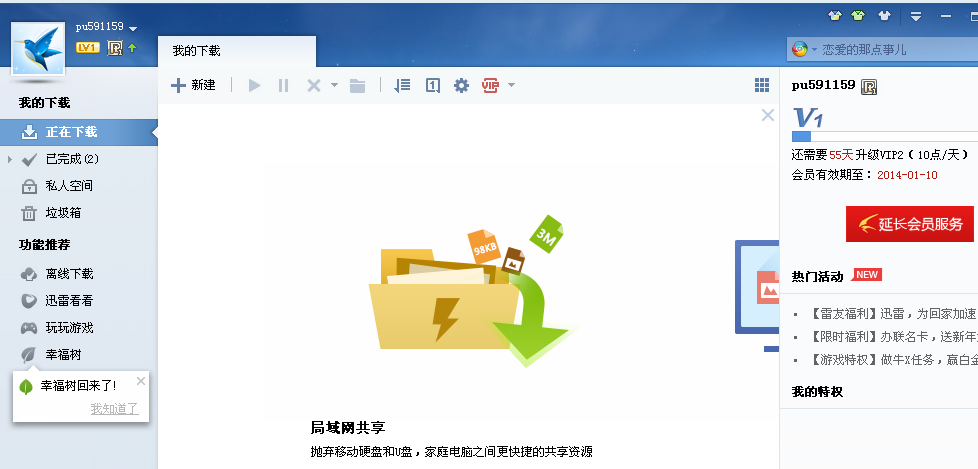Screen dimensions: 978x469
Task: Open the download folder icon
Action: (x=357, y=85)
